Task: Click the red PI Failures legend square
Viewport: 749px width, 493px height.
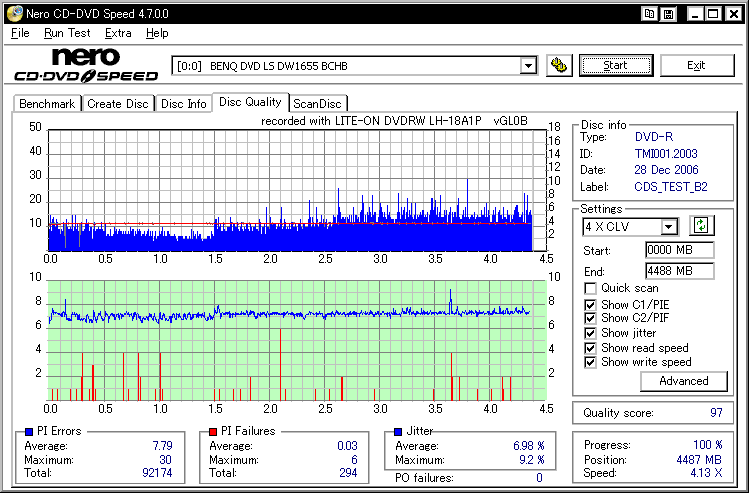Action: 212,431
